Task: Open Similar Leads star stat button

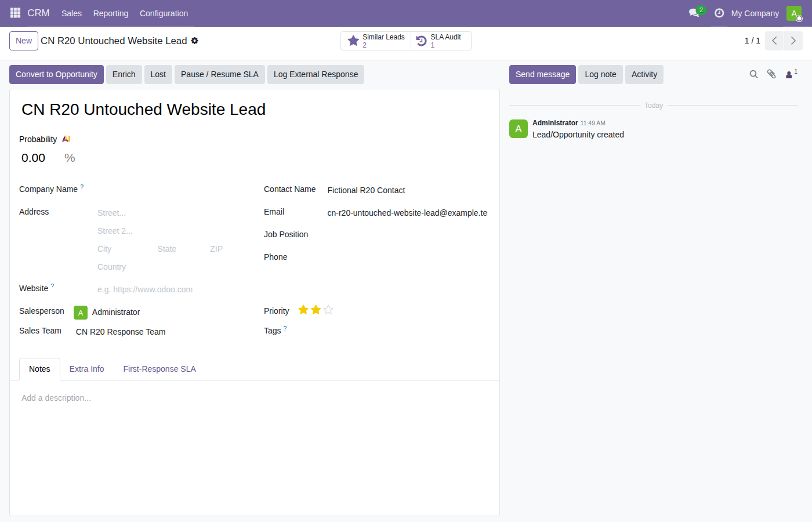Action: coord(376,41)
